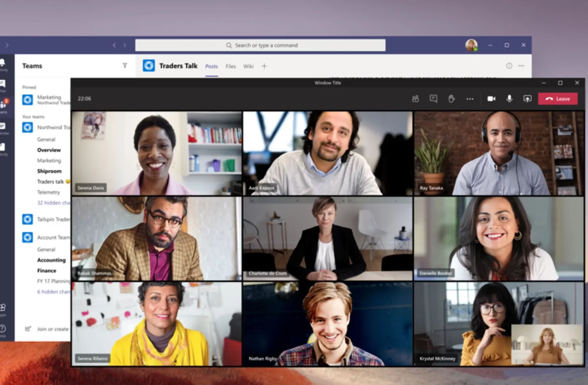Select the Telemetry channel
This screenshot has width=588, height=385.
click(x=49, y=192)
